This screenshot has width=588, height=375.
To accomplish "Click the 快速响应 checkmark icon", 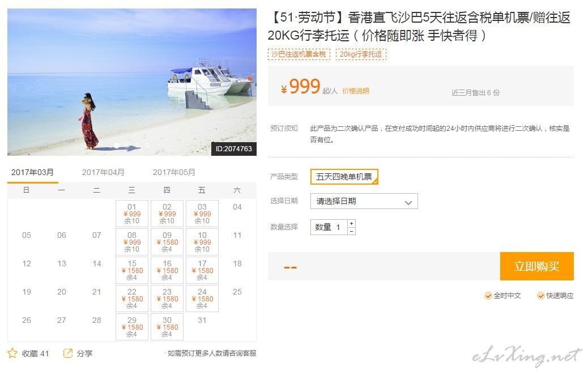I will click(541, 296).
